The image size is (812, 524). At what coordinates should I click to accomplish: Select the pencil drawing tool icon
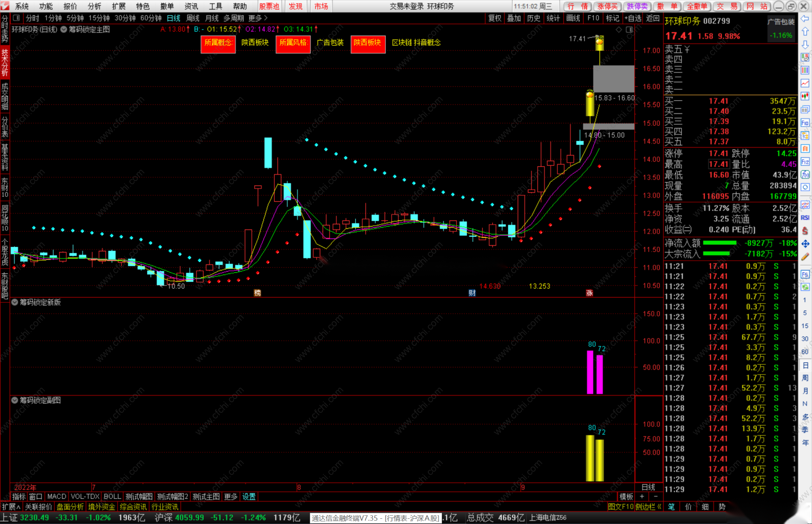point(805,257)
